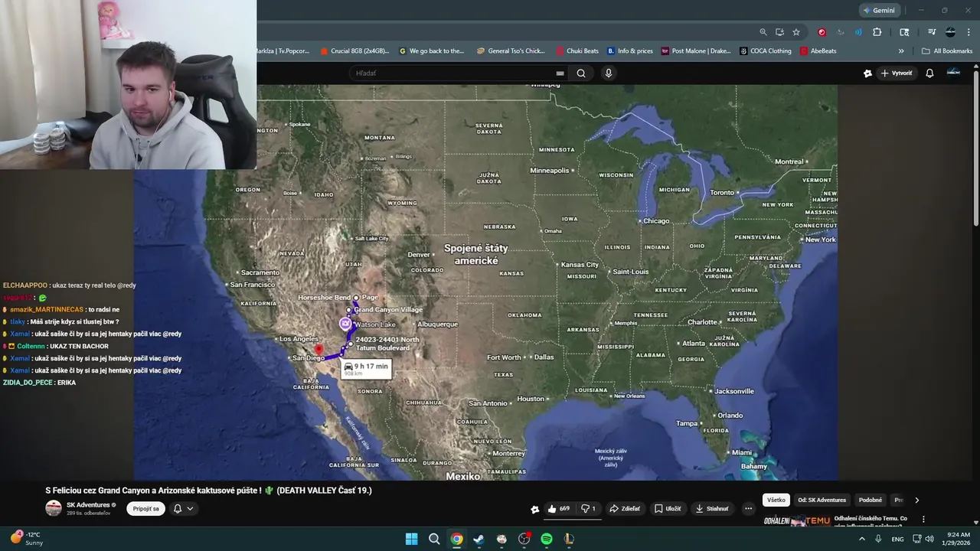Open the Info & prices bookmark
Viewport: 980px width, 551px height.
click(x=630, y=51)
